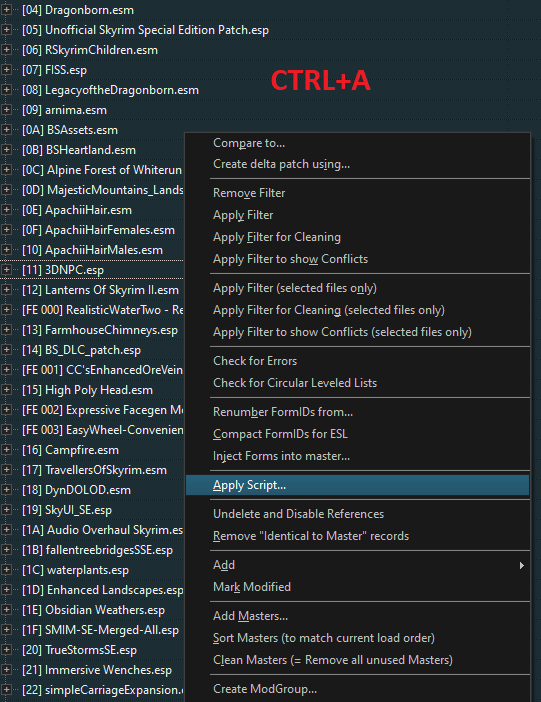Expand the Campfire.esm plugin
Screen dimensions: 541x702
tap(6, 450)
